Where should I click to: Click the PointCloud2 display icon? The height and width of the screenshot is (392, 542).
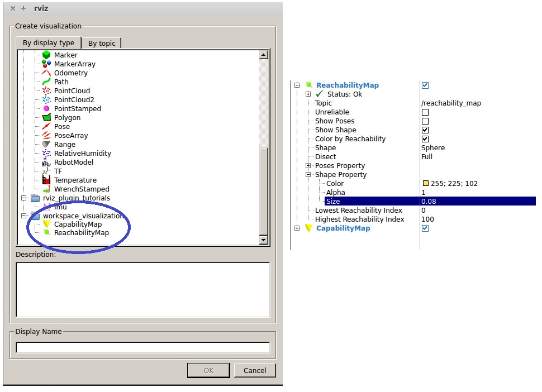coord(47,100)
